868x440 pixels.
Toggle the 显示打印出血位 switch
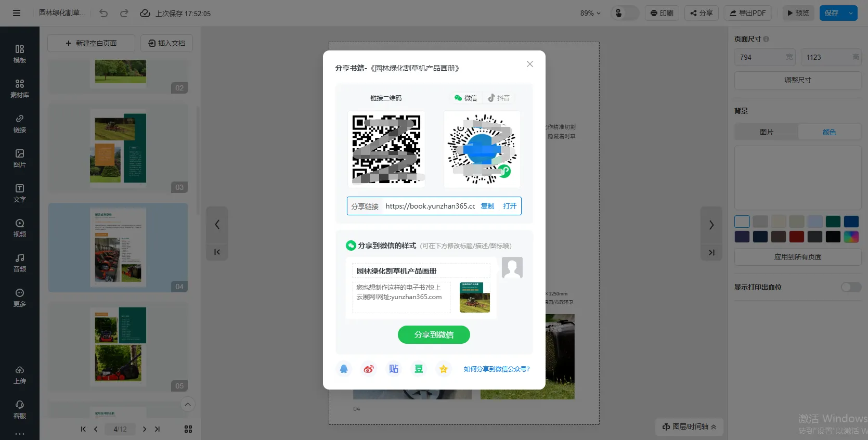tap(851, 287)
